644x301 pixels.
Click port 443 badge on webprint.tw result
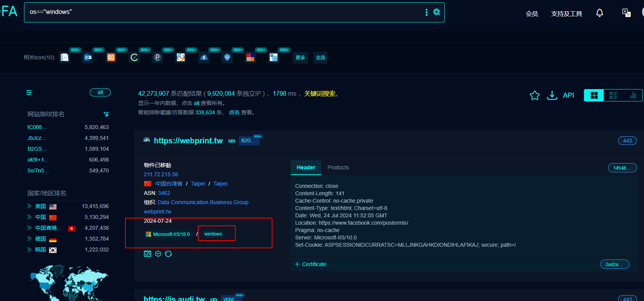pyautogui.click(x=627, y=141)
